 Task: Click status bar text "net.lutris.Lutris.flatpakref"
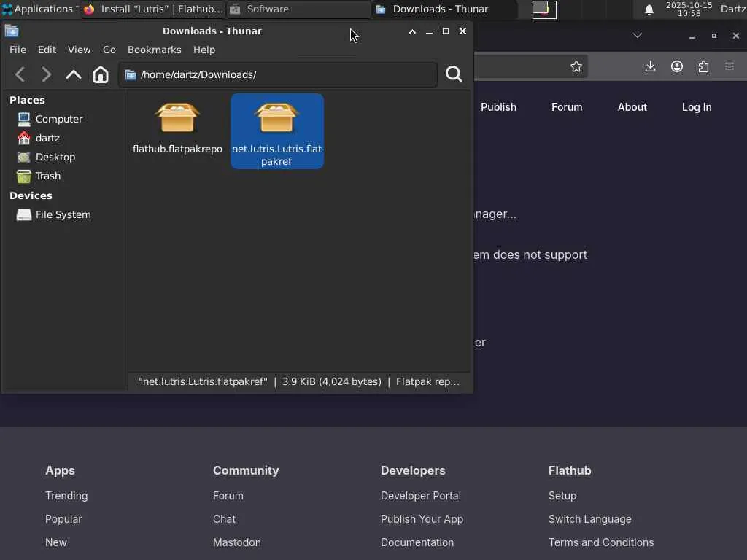[x=203, y=382]
